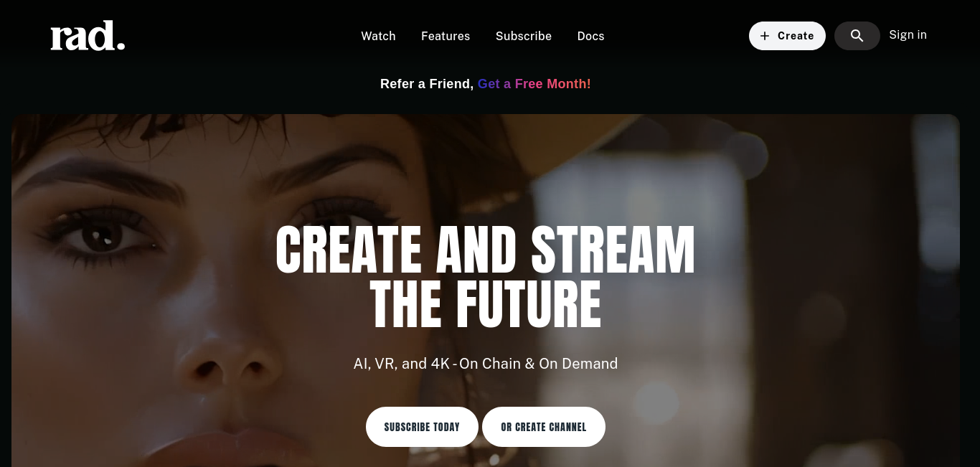Click the plus icon beside Create

pos(765,36)
